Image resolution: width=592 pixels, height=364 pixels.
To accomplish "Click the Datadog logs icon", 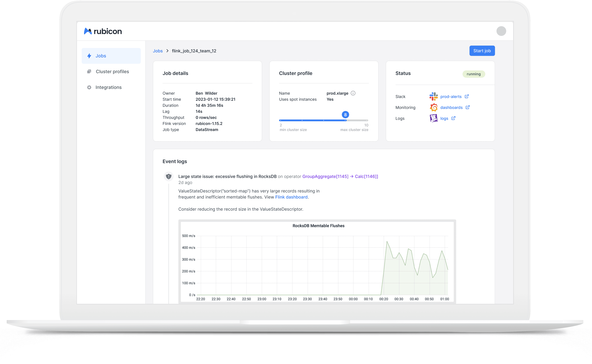I will pyautogui.click(x=434, y=118).
